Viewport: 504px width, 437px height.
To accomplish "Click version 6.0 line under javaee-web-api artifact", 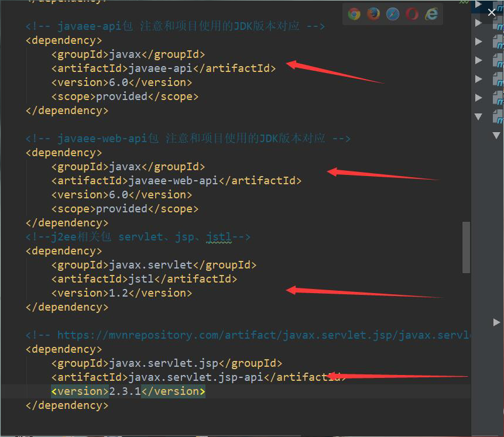I will pyautogui.click(x=122, y=195).
